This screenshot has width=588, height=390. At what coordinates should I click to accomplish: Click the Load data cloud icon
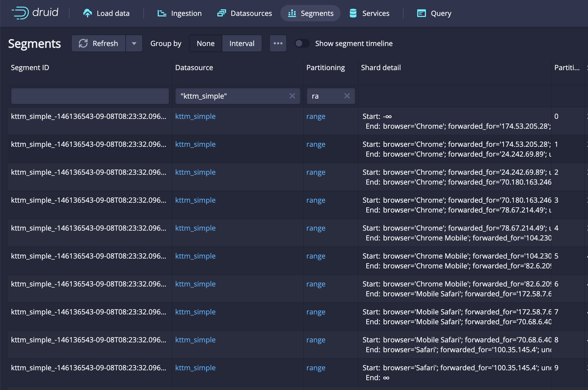pyautogui.click(x=87, y=13)
